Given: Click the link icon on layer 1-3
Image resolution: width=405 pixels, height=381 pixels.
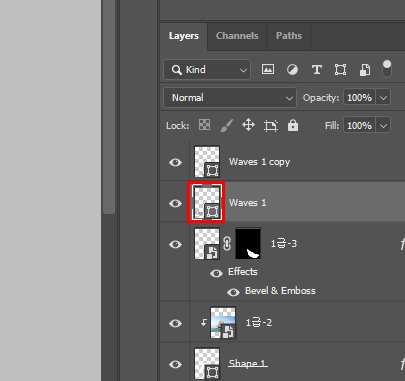Looking at the screenshot, I should click(227, 244).
